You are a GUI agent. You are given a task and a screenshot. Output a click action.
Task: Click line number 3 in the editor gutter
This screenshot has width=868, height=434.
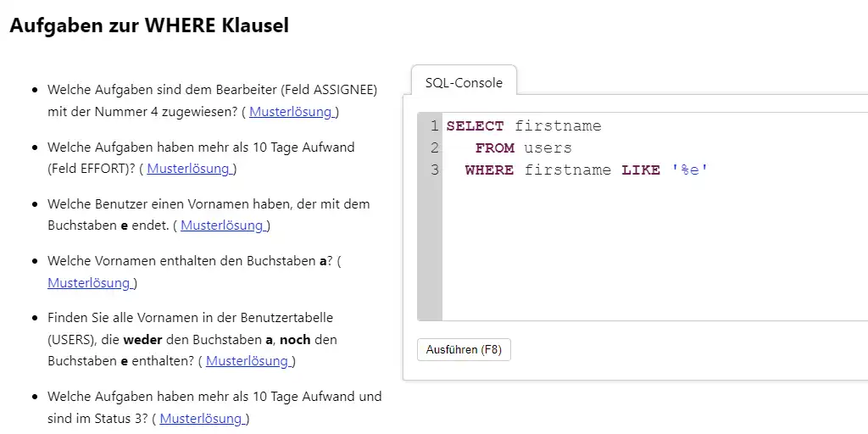434,170
